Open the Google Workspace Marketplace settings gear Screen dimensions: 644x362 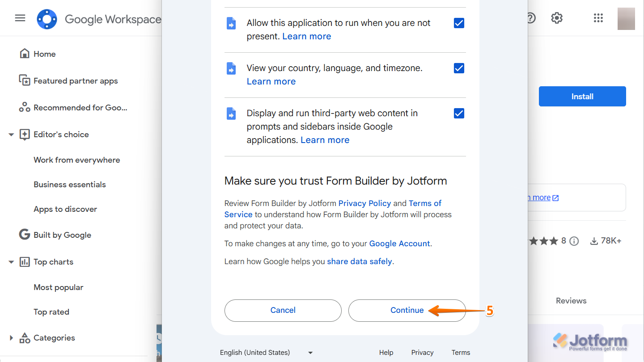(556, 18)
